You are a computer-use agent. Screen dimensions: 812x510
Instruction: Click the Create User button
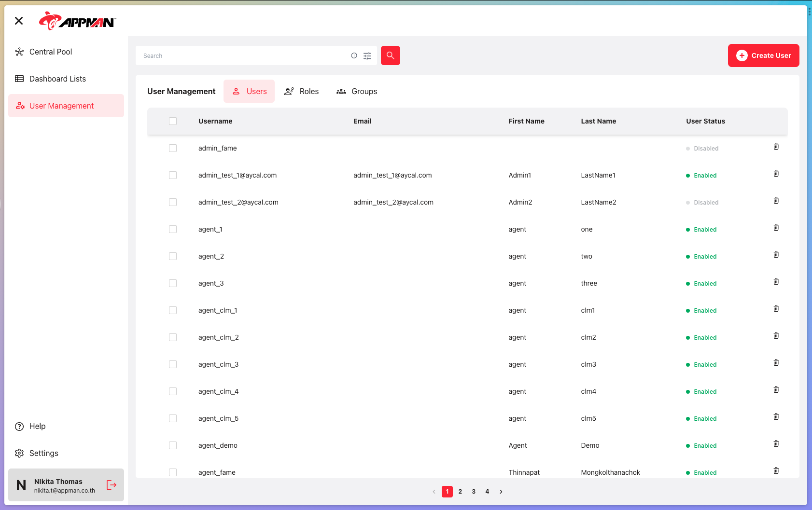764,55
